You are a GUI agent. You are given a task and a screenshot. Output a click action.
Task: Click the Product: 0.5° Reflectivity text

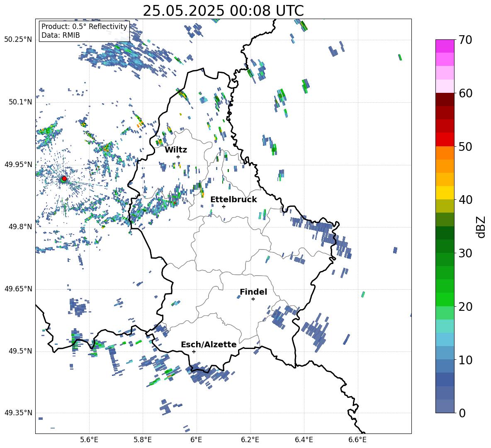click(x=84, y=27)
